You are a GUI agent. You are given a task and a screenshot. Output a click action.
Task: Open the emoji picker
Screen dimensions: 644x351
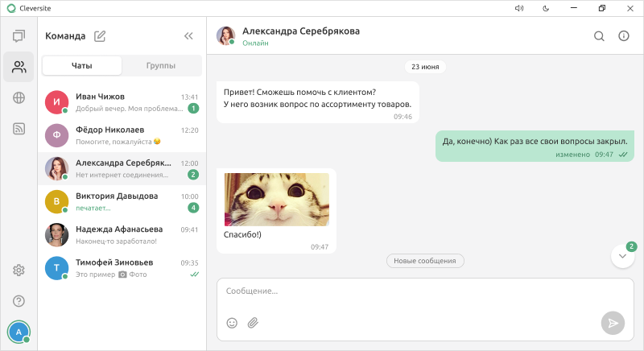[x=232, y=323]
